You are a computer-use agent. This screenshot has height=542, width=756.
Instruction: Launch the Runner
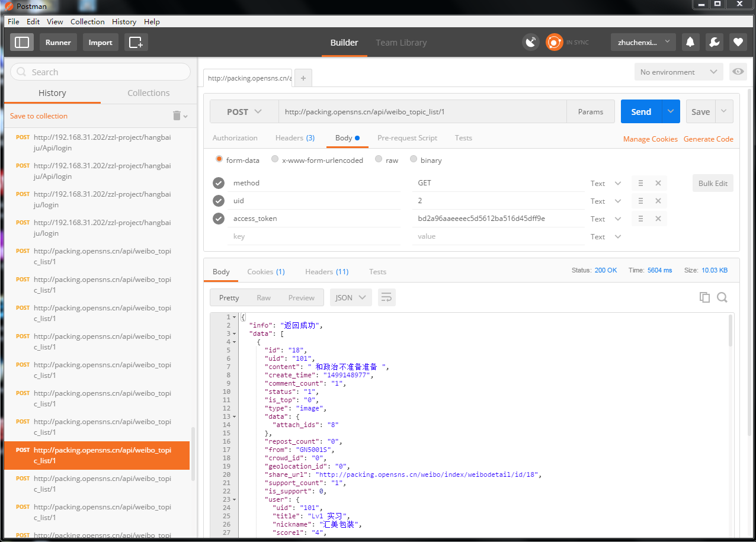pyautogui.click(x=58, y=42)
